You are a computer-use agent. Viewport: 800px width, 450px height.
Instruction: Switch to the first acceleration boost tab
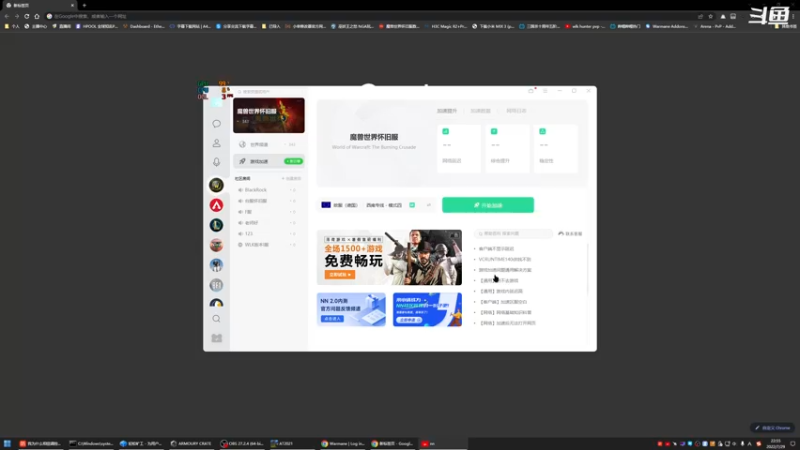[x=447, y=111]
